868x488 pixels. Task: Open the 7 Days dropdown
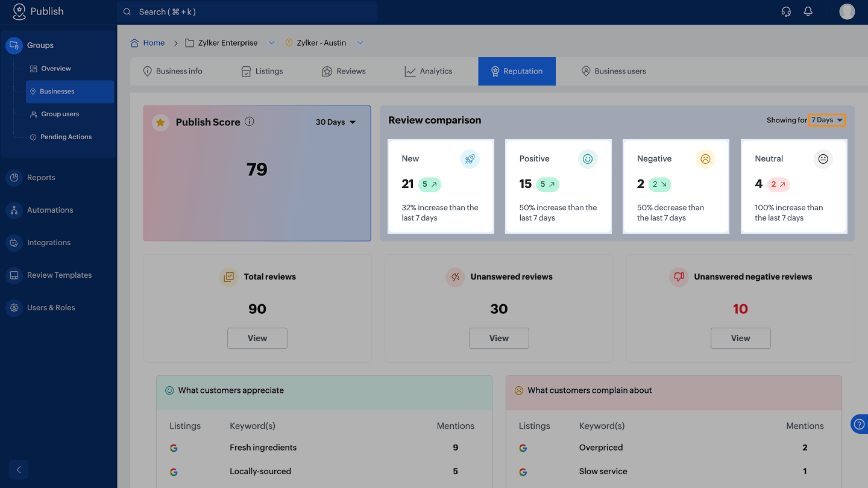[x=827, y=120]
